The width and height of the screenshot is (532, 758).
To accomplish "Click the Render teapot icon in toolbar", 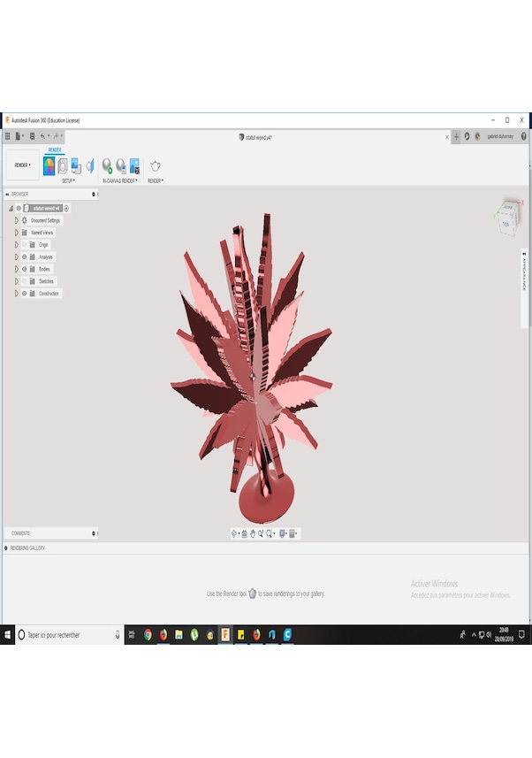I will [156, 165].
